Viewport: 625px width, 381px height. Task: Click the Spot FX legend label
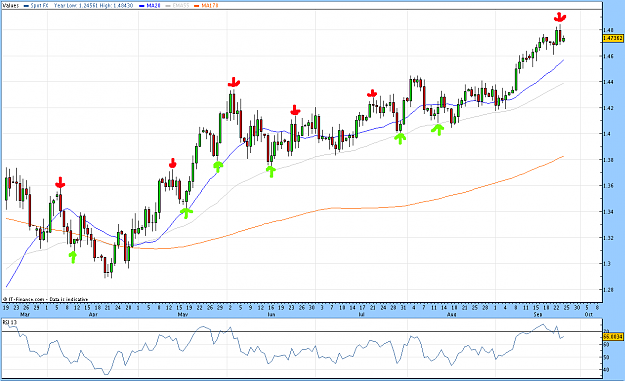click(39, 6)
